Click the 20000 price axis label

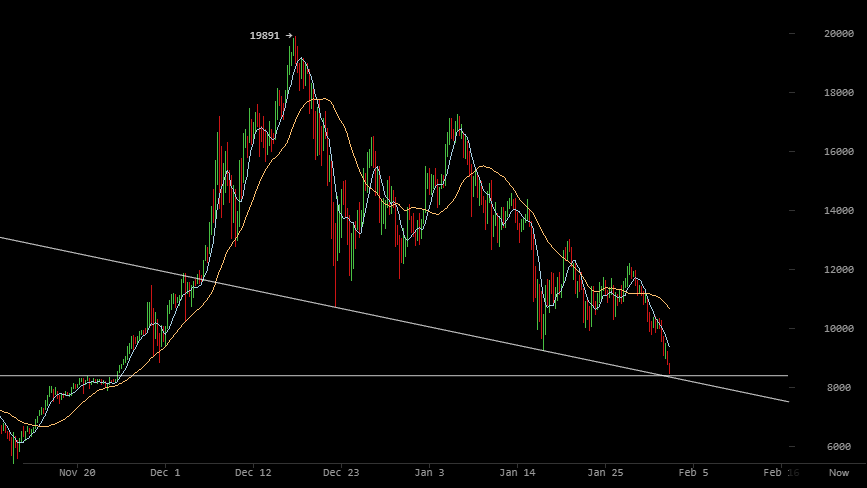pyautogui.click(x=839, y=34)
